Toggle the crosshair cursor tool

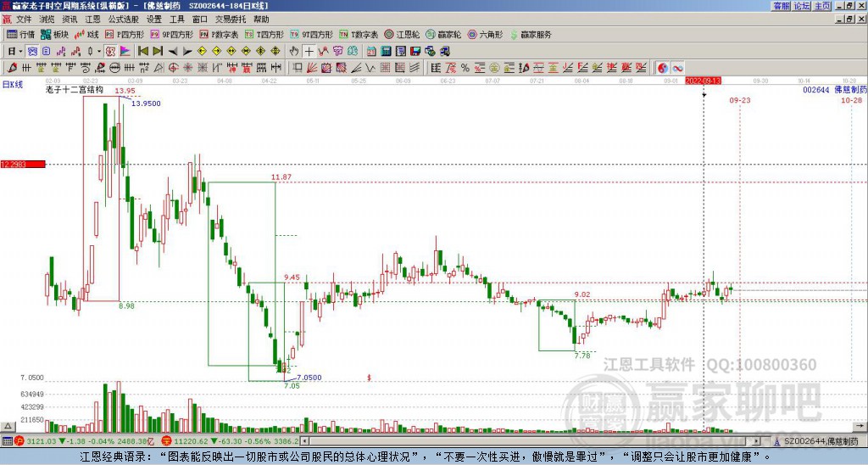coord(309,52)
